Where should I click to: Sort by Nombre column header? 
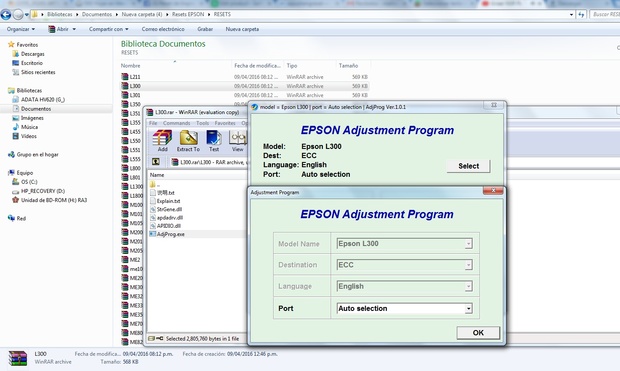tap(130, 66)
